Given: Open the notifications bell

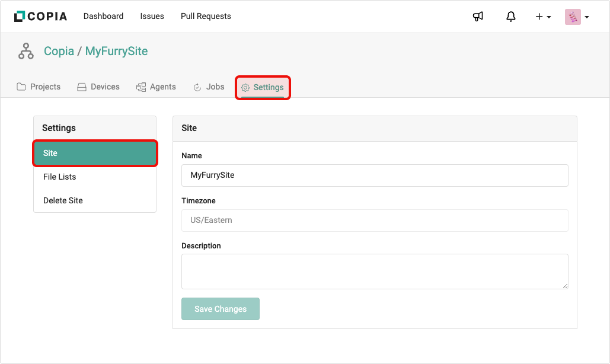Looking at the screenshot, I should click(x=510, y=17).
